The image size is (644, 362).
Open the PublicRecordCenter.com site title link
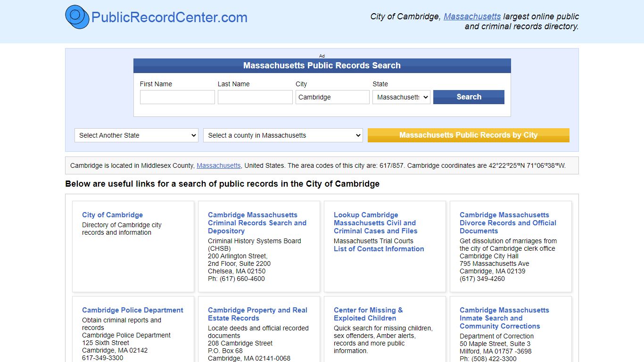169,17
